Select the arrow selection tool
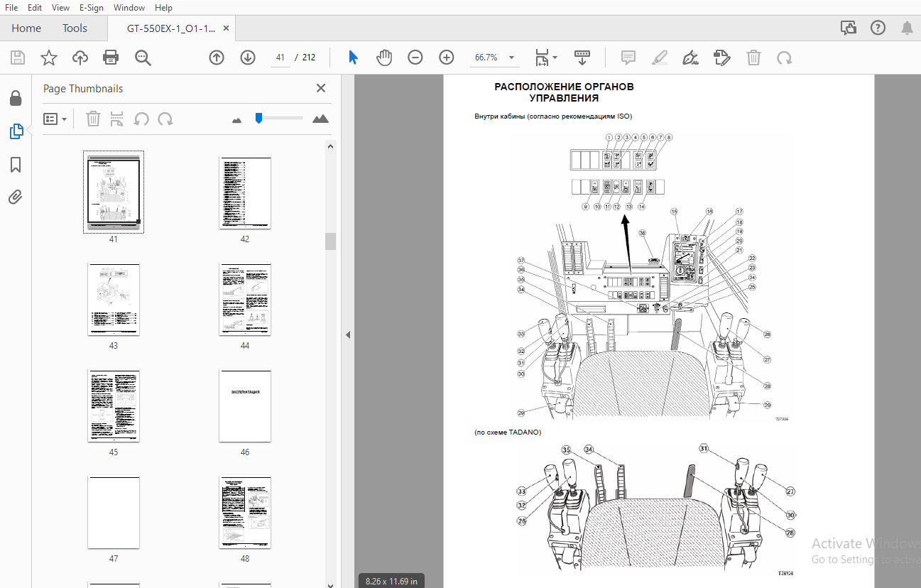Screen dimensions: 921x588 pos(353,58)
